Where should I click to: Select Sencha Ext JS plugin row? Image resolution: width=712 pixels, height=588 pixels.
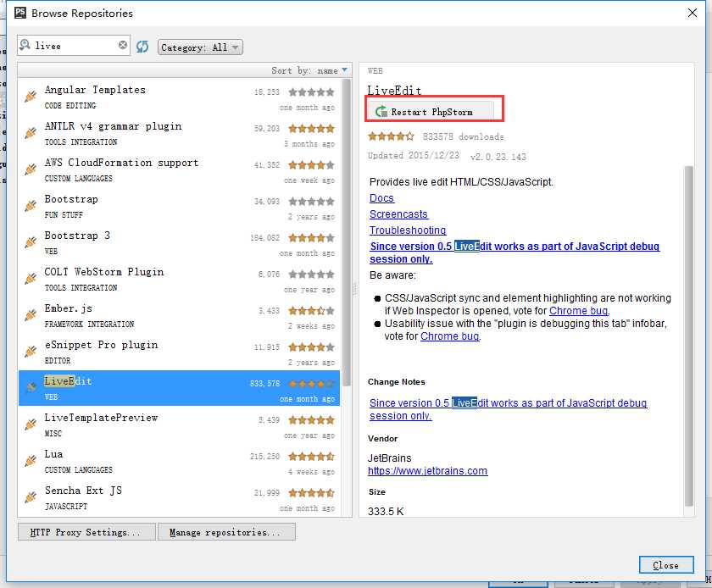click(x=179, y=498)
